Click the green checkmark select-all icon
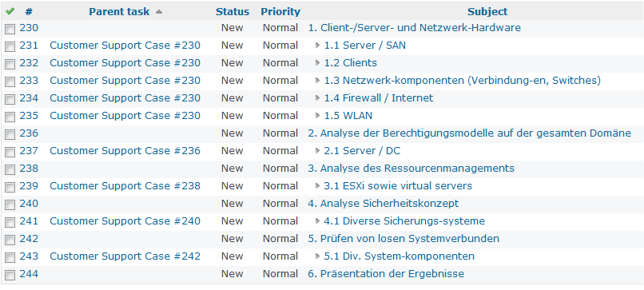This screenshot has width=644, height=290. 10,11
